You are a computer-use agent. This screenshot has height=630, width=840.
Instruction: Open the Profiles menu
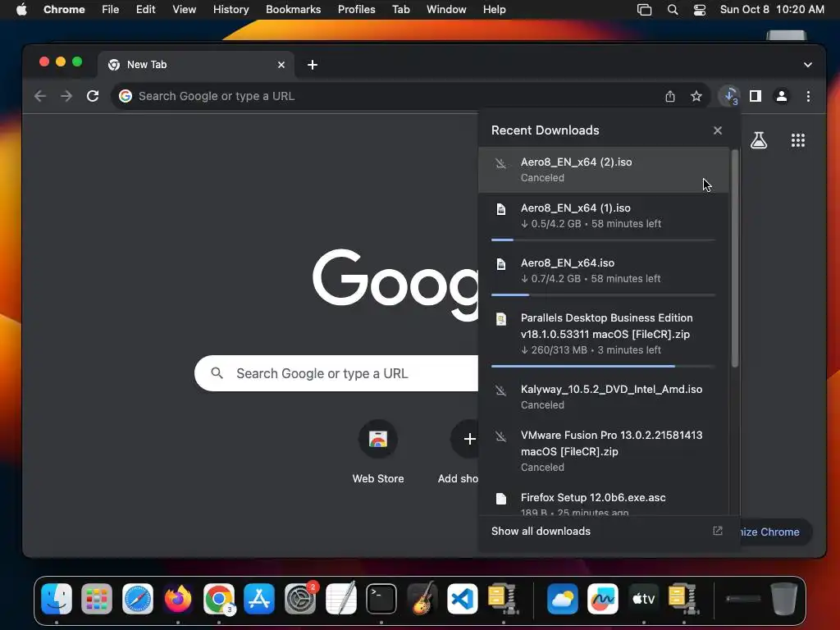(x=356, y=10)
